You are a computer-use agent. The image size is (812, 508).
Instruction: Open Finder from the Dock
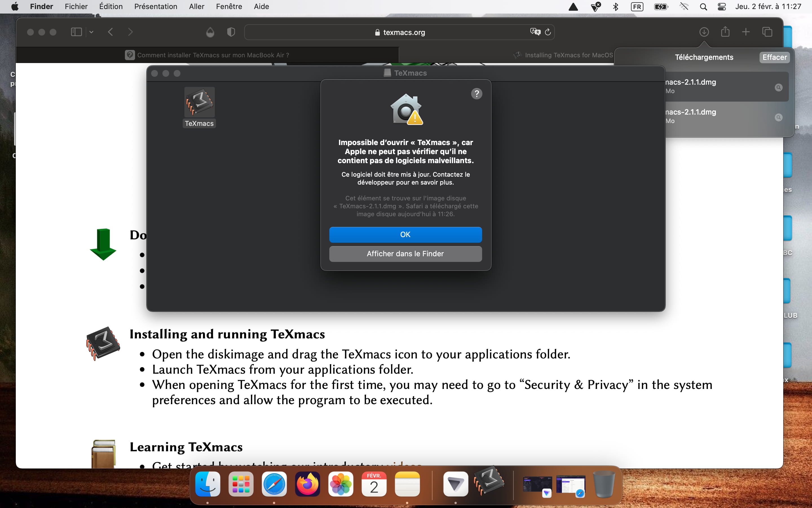pyautogui.click(x=208, y=484)
